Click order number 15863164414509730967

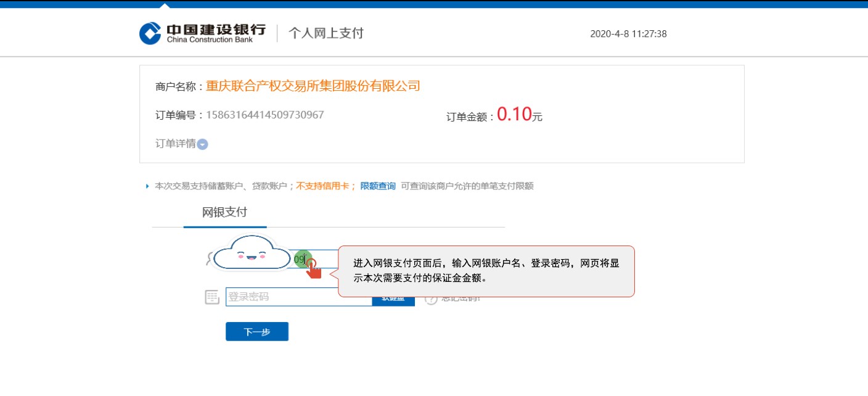[x=265, y=115]
